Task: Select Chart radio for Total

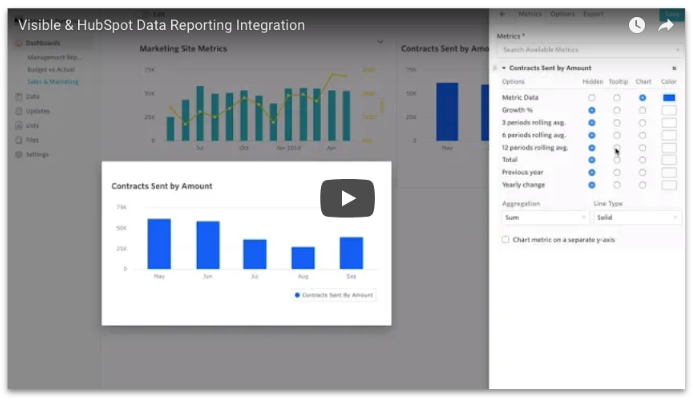Action: (x=642, y=160)
